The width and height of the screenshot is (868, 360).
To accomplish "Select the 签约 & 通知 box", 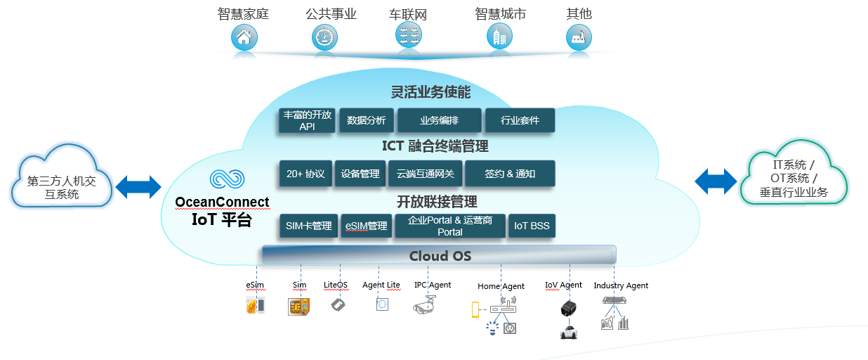I will tap(511, 174).
